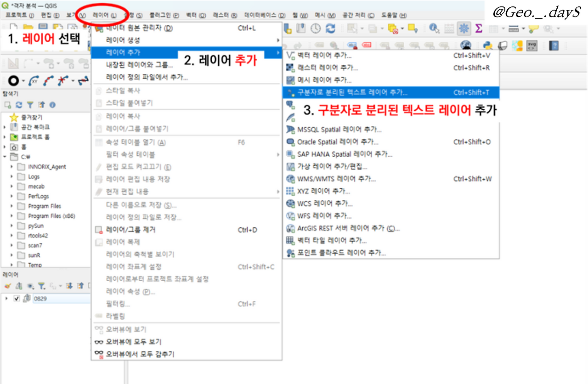Open the Processing Toolbox gear icon
Screen dimensions: 588x384
464,28
